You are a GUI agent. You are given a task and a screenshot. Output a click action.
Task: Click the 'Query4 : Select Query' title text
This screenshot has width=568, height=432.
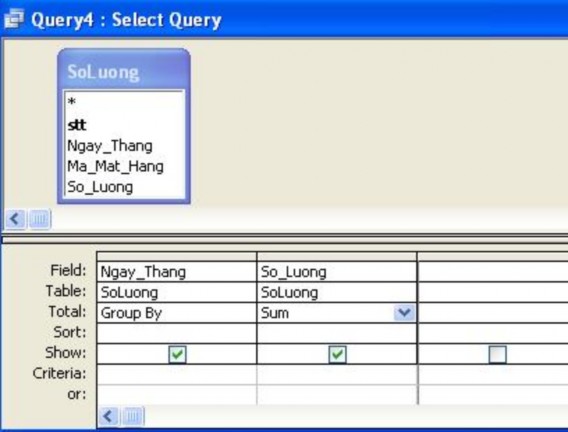(126, 20)
